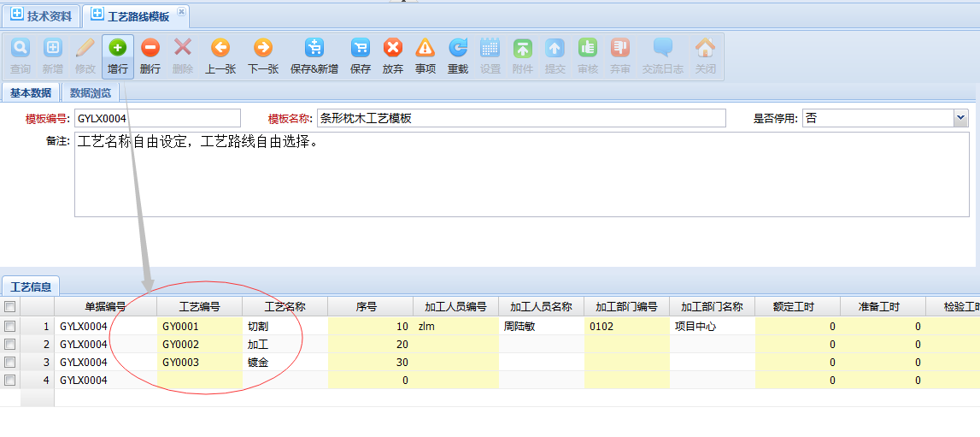Check the checkbox for row 1

(10, 326)
